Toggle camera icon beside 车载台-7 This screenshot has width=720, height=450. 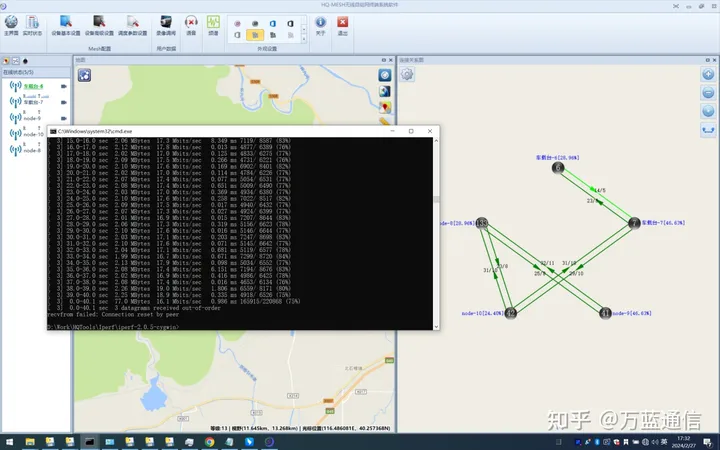tap(64, 102)
